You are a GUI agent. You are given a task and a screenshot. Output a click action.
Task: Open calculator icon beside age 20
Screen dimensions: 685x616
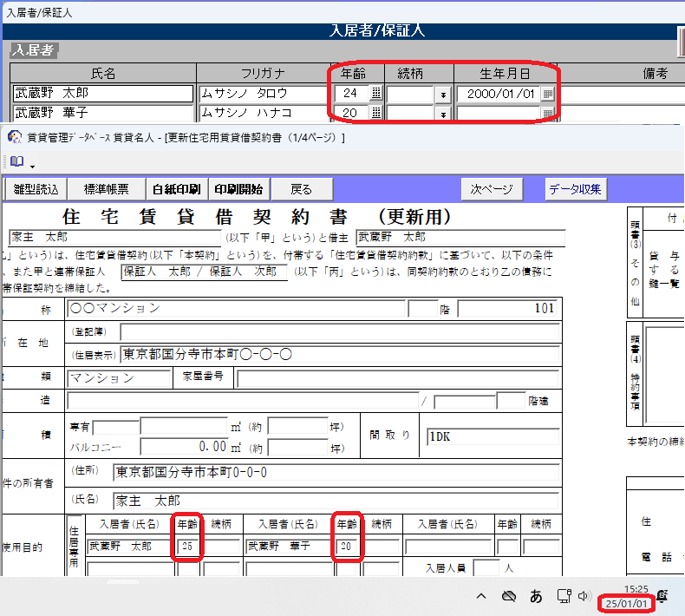pyautogui.click(x=375, y=113)
